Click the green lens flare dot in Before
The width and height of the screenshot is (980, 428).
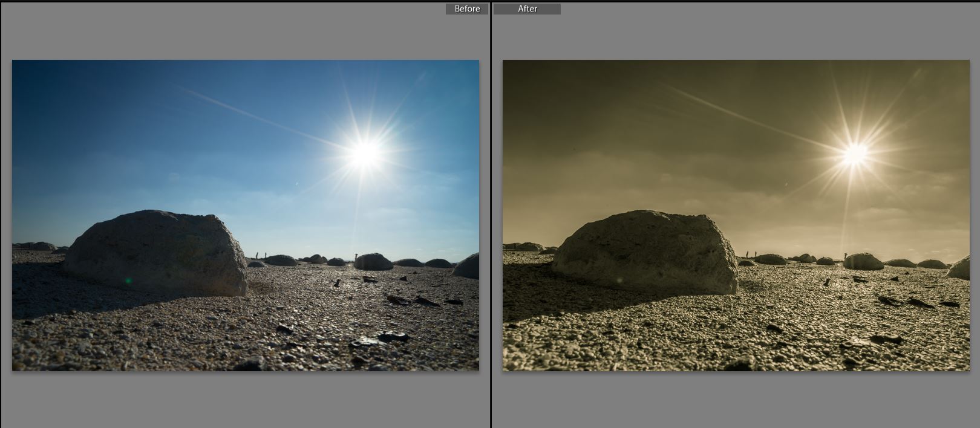click(x=128, y=280)
